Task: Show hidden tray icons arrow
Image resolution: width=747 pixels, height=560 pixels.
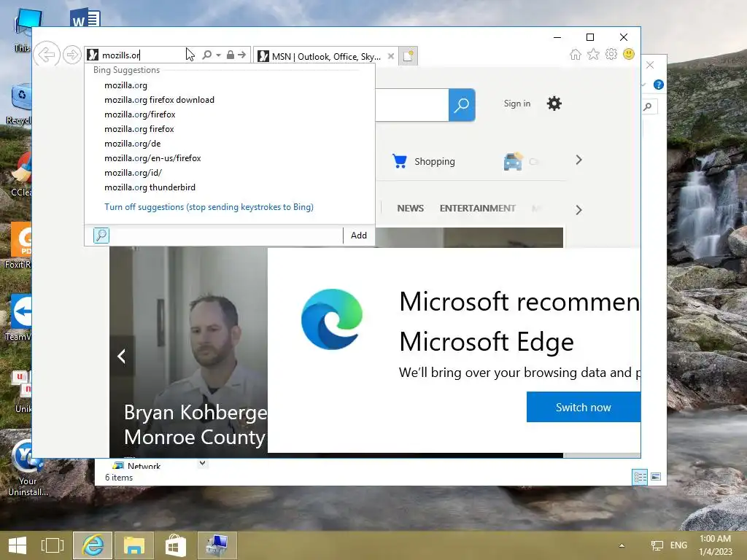Action: click(622, 545)
